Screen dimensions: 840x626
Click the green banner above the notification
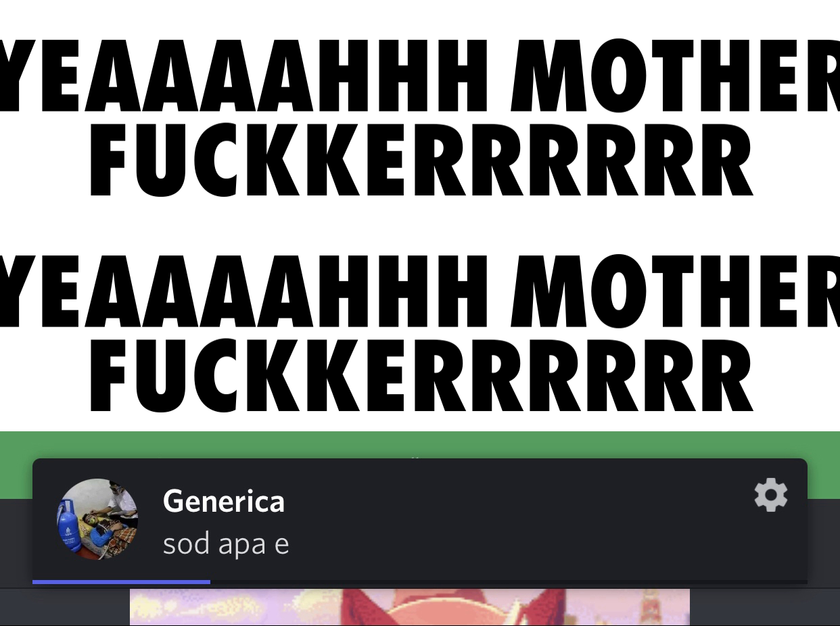(x=420, y=445)
